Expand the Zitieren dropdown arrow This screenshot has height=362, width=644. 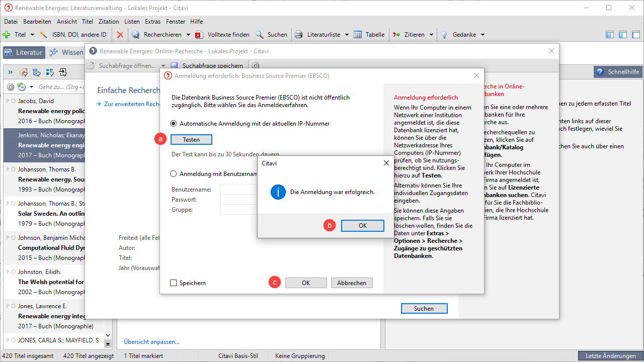431,35
